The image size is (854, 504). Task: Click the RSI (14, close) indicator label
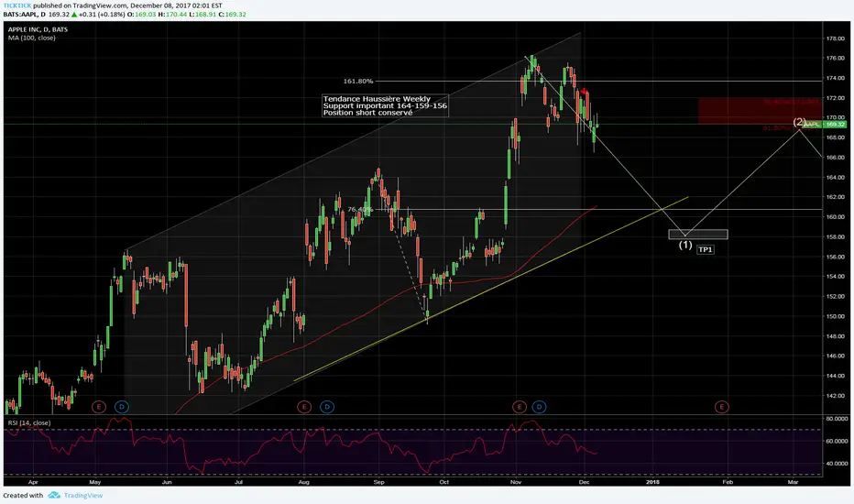[29, 422]
